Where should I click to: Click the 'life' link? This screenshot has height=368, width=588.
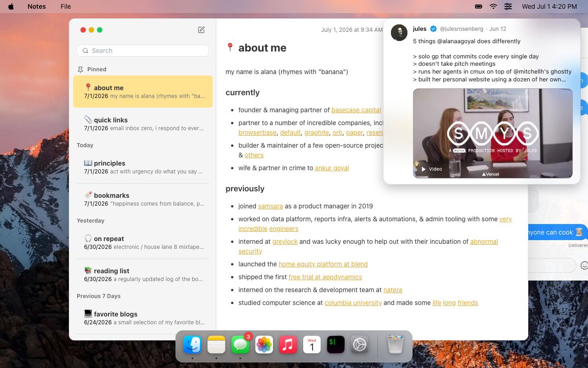click(437, 303)
